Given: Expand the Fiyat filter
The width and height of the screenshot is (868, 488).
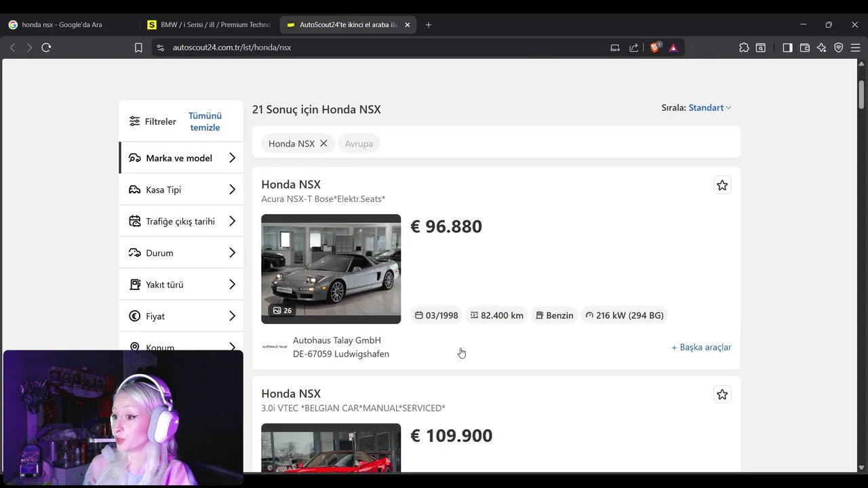Looking at the screenshot, I should (181, 316).
